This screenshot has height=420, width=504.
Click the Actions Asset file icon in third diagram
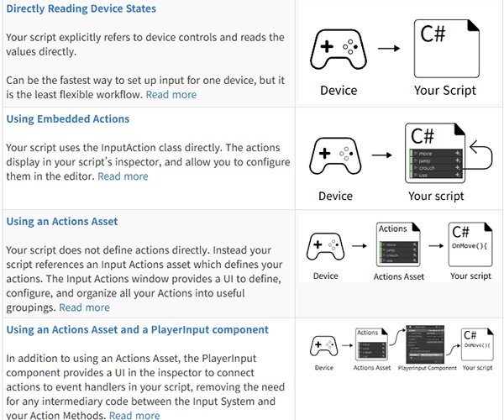click(398, 244)
